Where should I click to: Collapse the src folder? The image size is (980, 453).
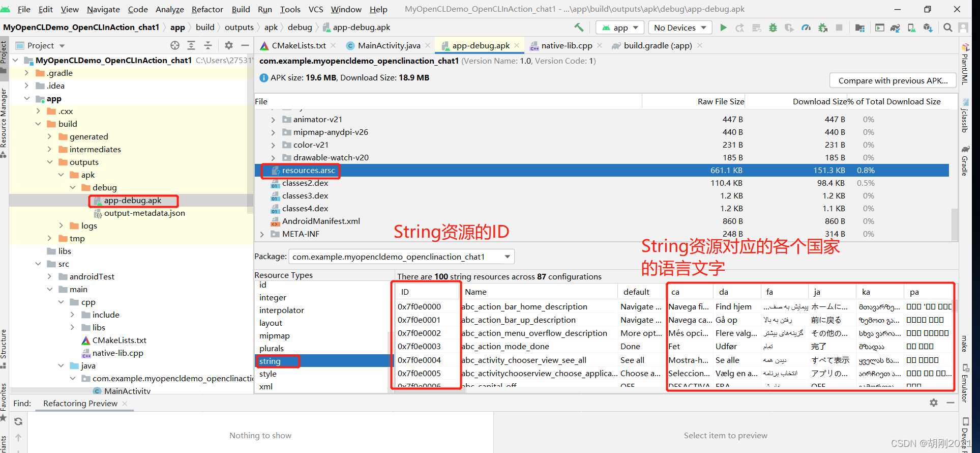pyautogui.click(x=38, y=264)
